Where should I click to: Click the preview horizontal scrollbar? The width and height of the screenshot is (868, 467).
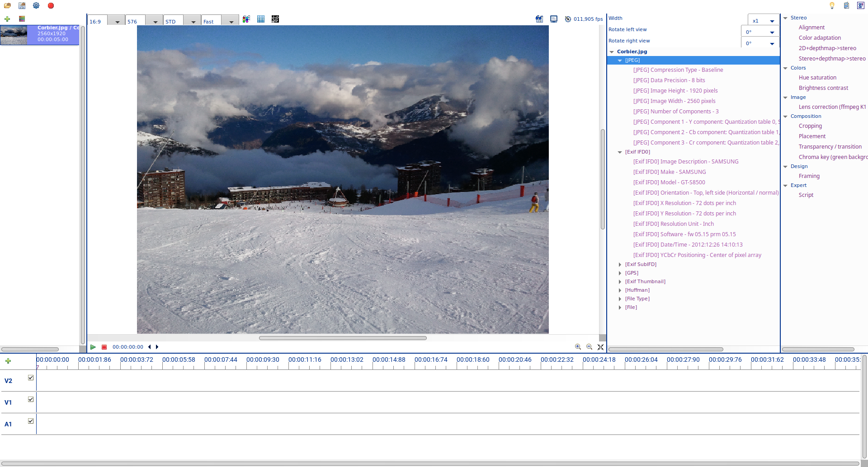tap(343, 338)
